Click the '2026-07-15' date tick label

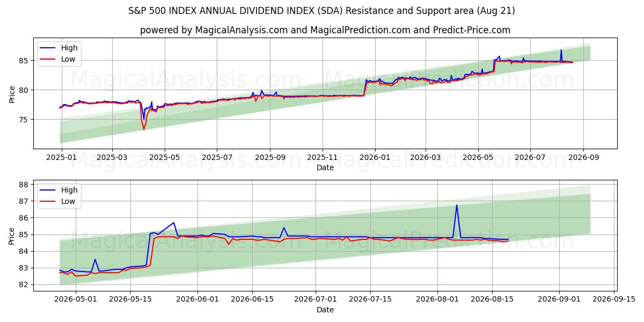(370, 299)
